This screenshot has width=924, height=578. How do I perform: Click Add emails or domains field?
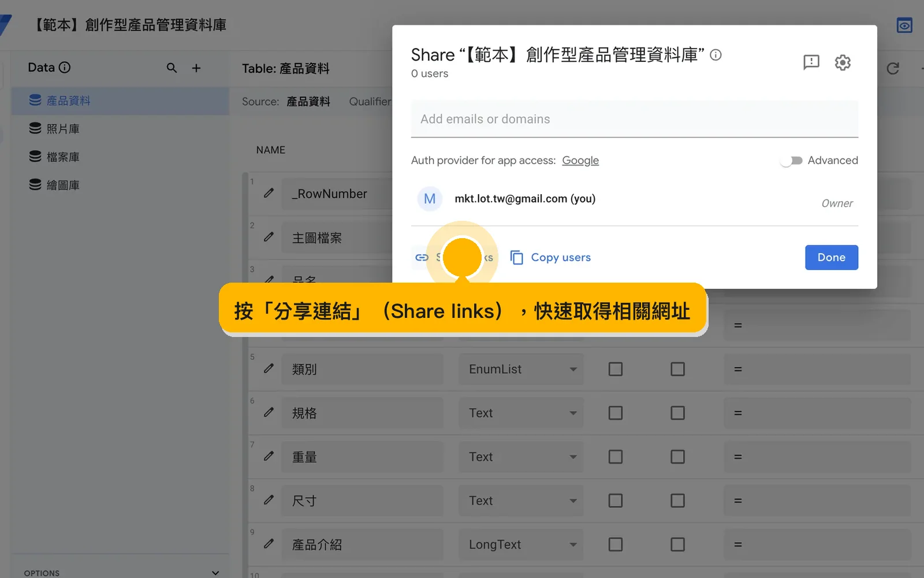(635, 119)
